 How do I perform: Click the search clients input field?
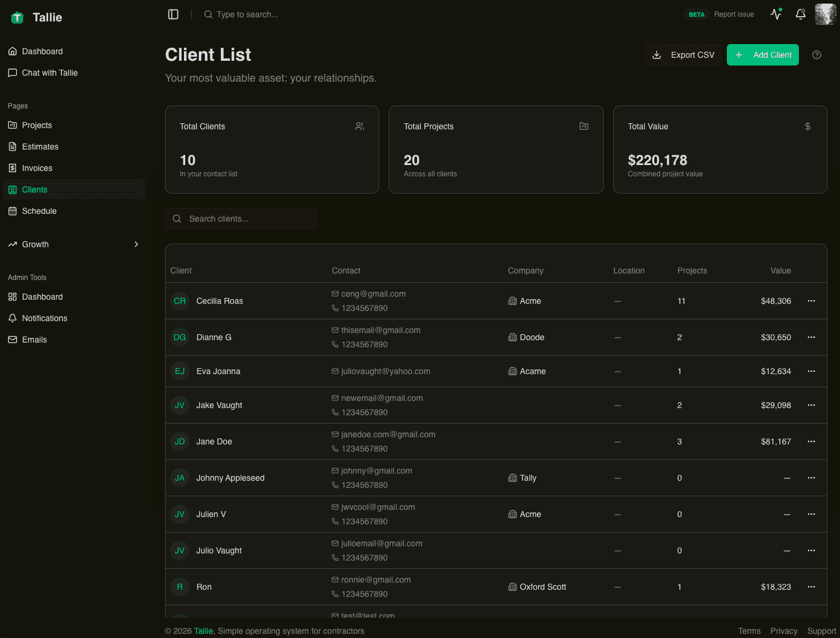(241, 219)
